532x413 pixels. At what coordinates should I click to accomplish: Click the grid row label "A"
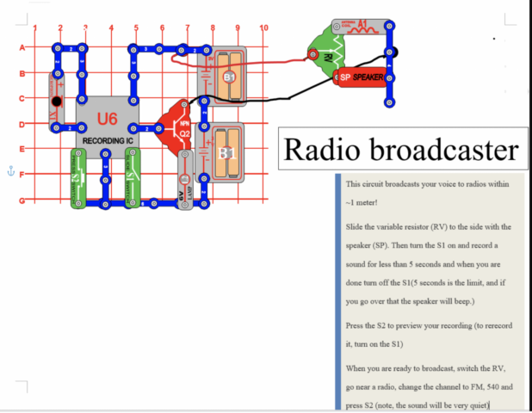(22, 48)
